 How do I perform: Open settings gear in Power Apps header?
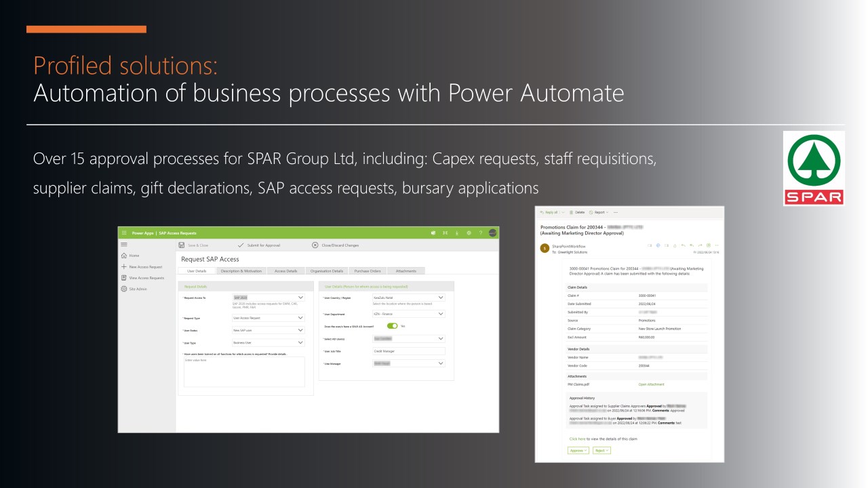pos(469,232)
